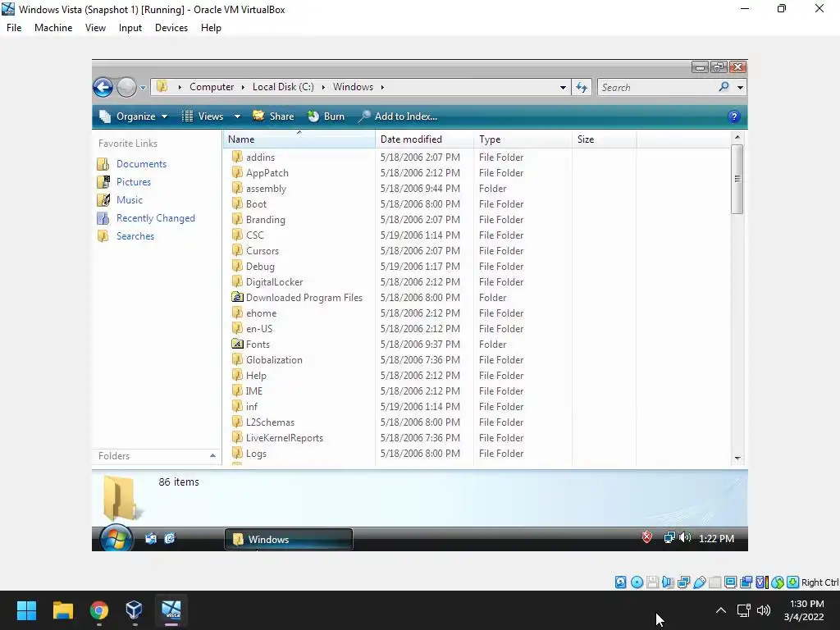
Task: Open the Organize menu
Action: 134,116
